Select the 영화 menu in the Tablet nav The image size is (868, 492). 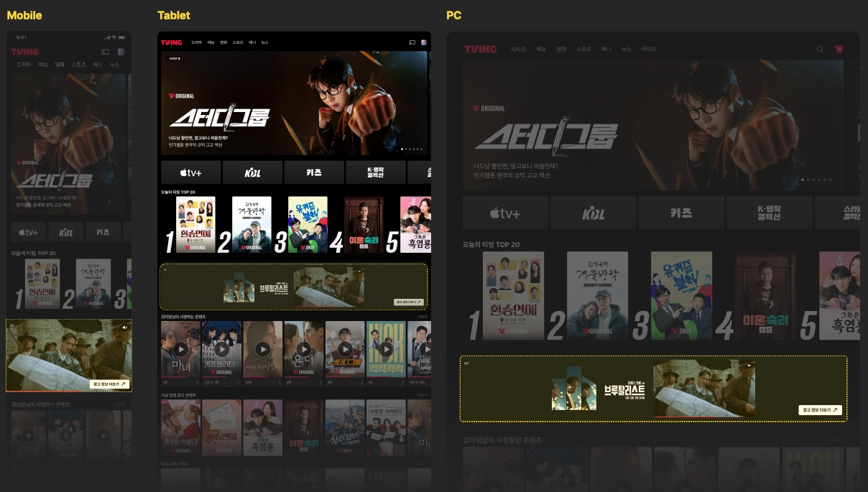pos(223,42)
